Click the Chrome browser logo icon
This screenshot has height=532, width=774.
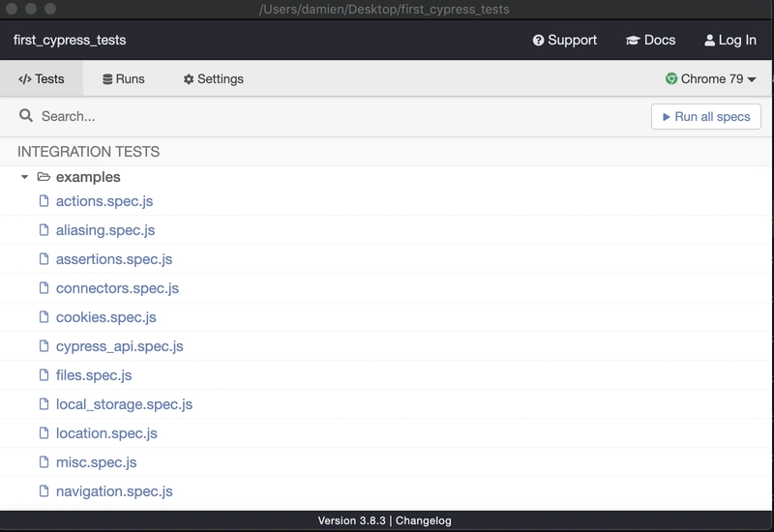[x=671, y=79]
